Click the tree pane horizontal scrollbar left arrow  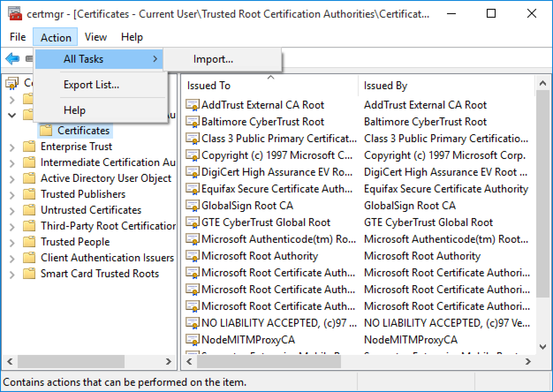click(10, 362)
